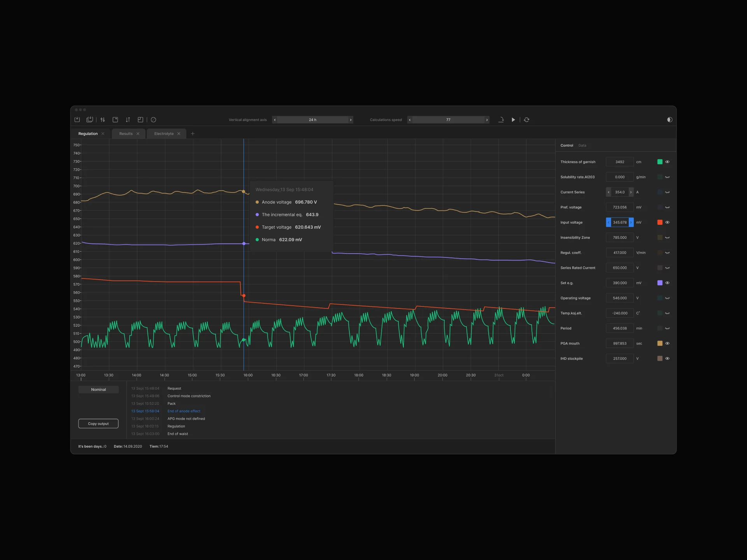Click the step-forward arrow icon
The height and width of the screenshot is (560, 747).
click(x=501, y=120)
